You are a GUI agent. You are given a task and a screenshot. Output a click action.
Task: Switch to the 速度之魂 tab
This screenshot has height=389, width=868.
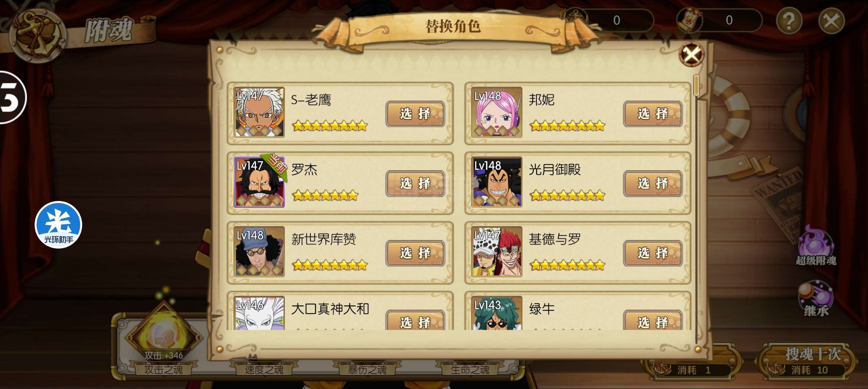click(x=264, y=369)
